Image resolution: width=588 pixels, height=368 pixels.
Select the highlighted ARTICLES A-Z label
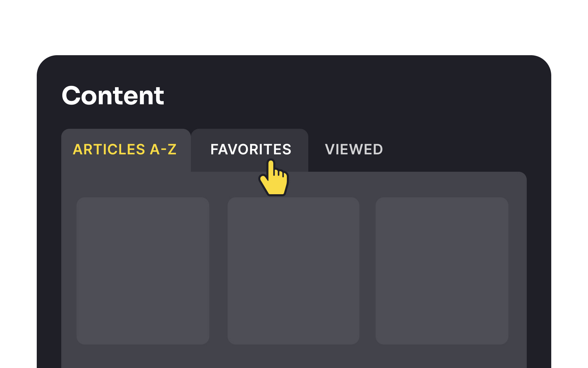pyautogui.click(x=125, y=149)
